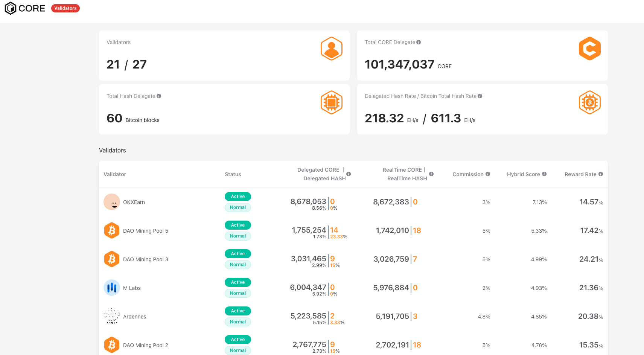The image size is (644, 355).
Task: Click Normal badge for M Labs
Action: [238, 293]
